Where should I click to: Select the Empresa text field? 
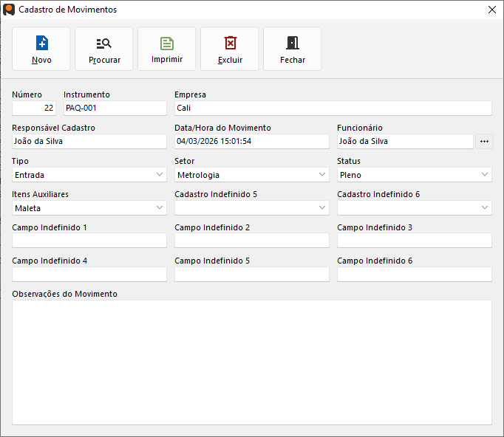click(x=333, y=108)
